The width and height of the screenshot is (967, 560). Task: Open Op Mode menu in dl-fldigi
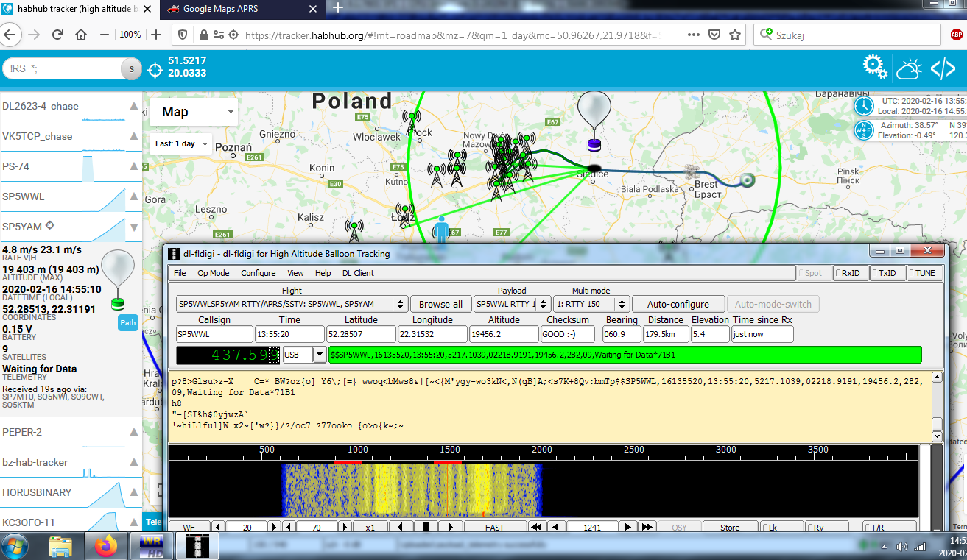pos(214,273)
